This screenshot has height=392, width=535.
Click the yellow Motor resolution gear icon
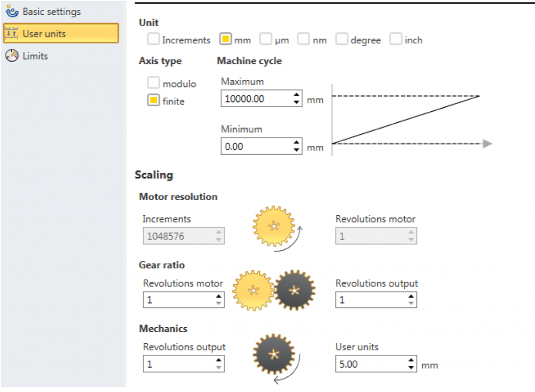[x=273, y=226]
